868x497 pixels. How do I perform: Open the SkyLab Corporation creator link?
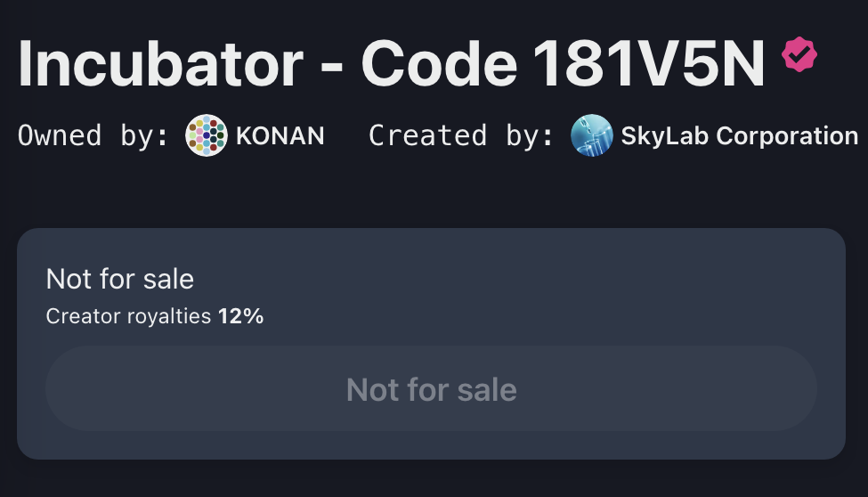pos(739,136)
